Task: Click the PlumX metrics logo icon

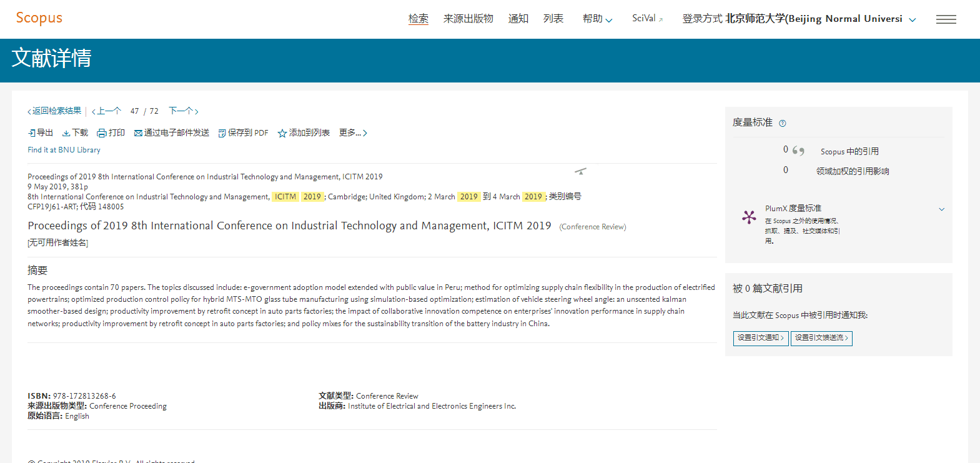Action: point(749,217)
